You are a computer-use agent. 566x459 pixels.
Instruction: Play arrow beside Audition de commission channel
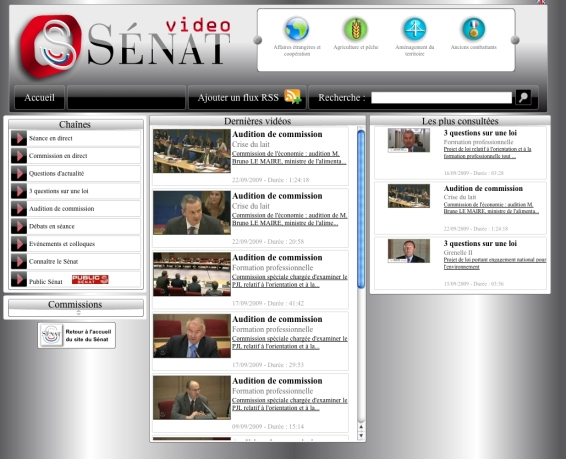(x=19, y=209)
